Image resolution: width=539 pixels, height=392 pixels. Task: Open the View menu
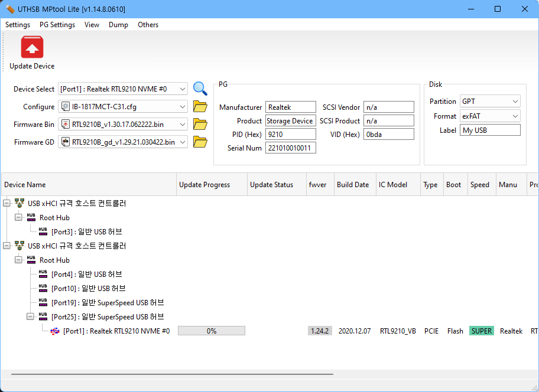[x=92, y=25]
